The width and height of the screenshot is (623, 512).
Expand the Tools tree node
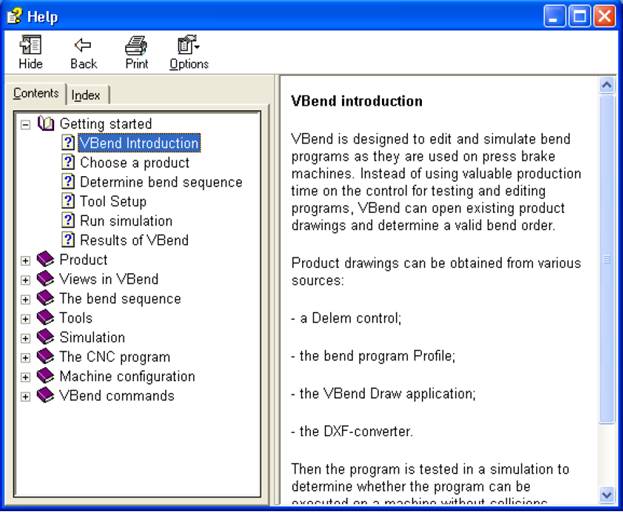(25, 319)
